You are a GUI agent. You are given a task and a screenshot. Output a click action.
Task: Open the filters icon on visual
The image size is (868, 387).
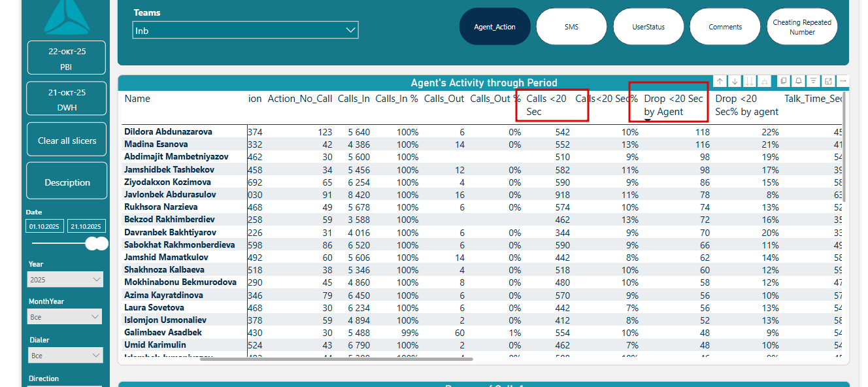point(813,81)
